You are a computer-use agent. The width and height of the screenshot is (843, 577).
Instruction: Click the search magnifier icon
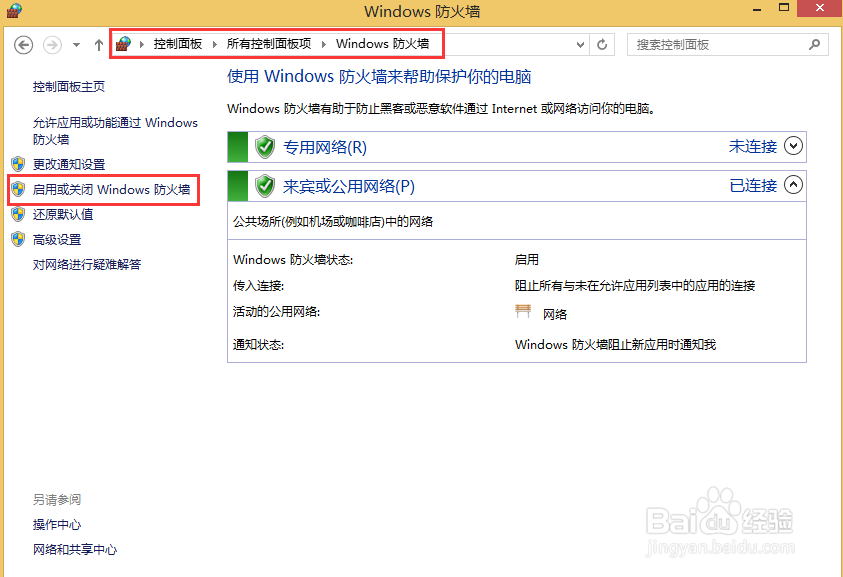point(815,45)
